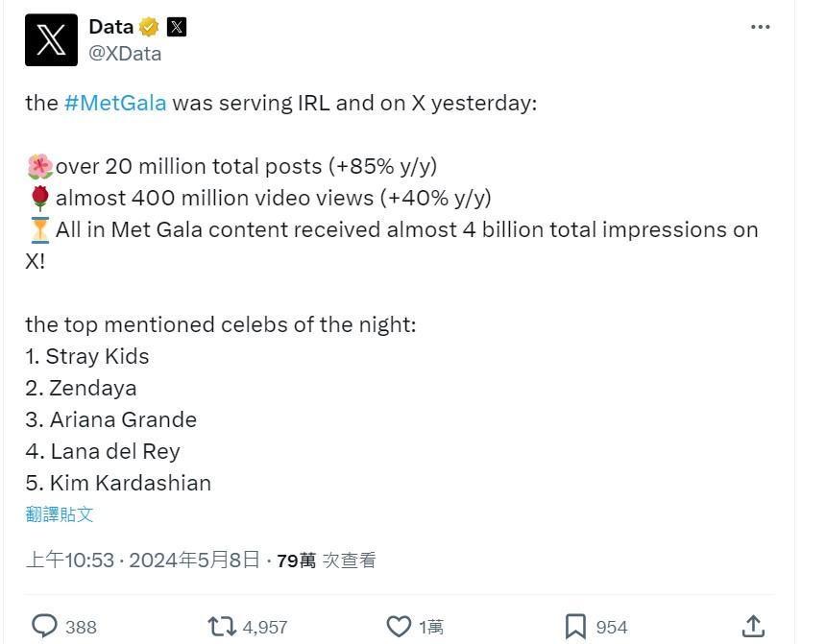Screen dimensions: 826x644
Task: Open the X Data profile avatar
Action: tap(51, 40)
